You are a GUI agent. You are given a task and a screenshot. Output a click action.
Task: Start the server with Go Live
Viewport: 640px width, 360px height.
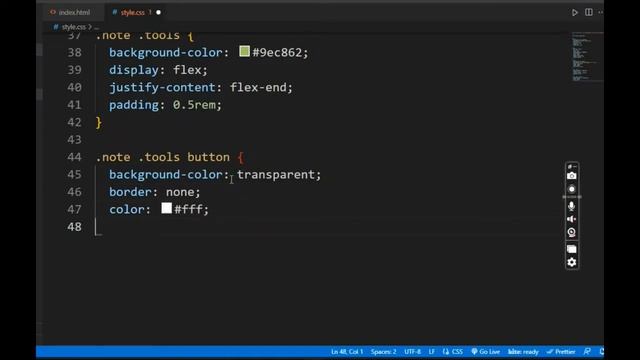[485, 352]
